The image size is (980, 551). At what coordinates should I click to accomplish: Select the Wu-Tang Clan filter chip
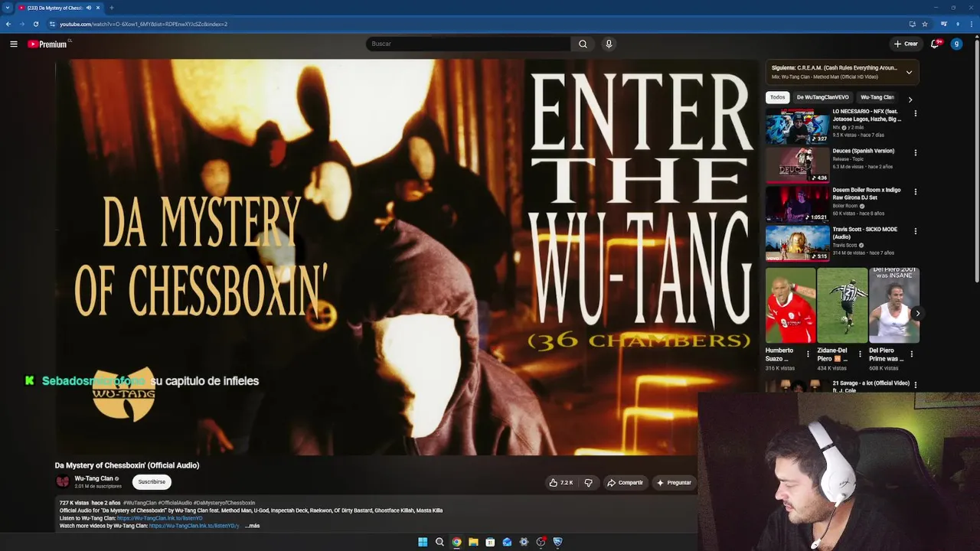[877, 97]
